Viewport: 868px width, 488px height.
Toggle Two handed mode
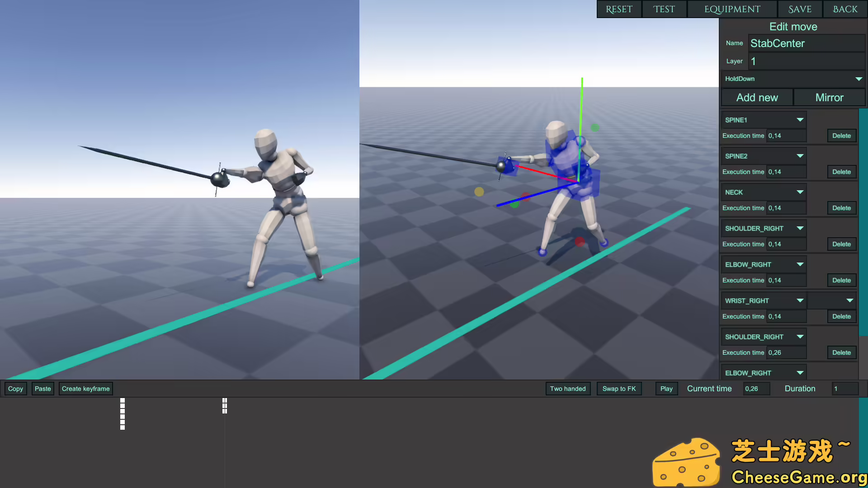click(x=568, y=388)
